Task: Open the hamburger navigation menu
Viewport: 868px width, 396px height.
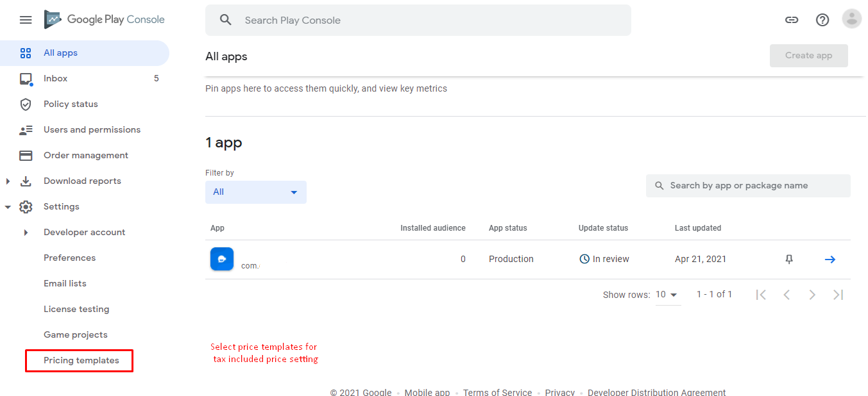Action: 26,20
